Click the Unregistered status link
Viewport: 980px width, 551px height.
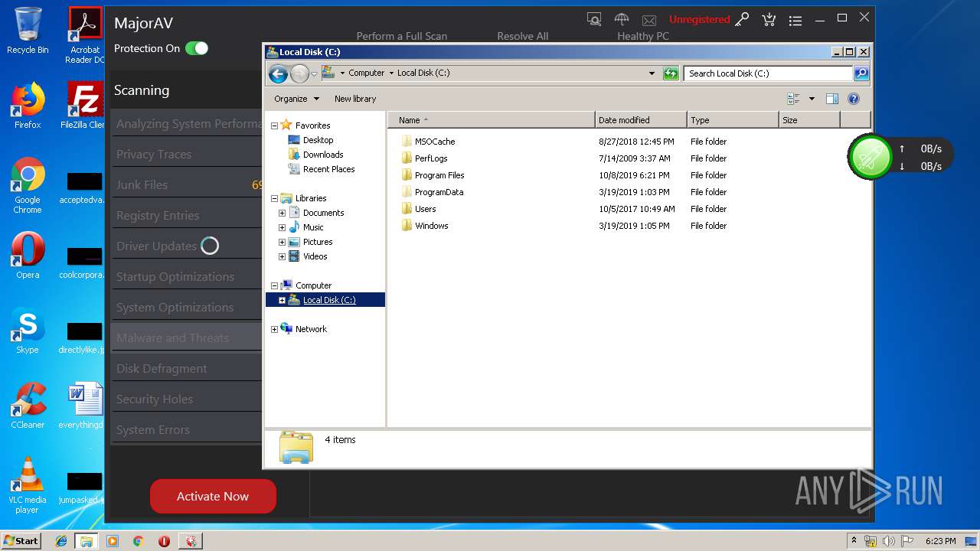pos(699,19)
